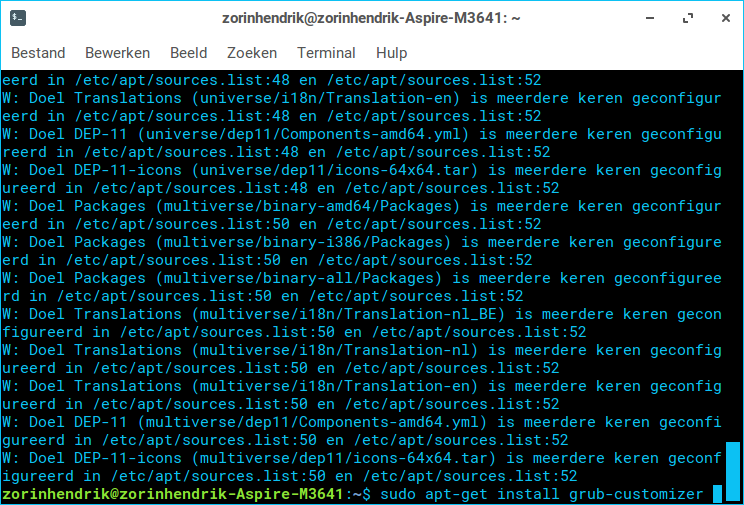Click the text '(multiverse/dep11/Components-amd64.yml)'
Image resolution: width=744 pixels, height=505 pixels.
313,422
